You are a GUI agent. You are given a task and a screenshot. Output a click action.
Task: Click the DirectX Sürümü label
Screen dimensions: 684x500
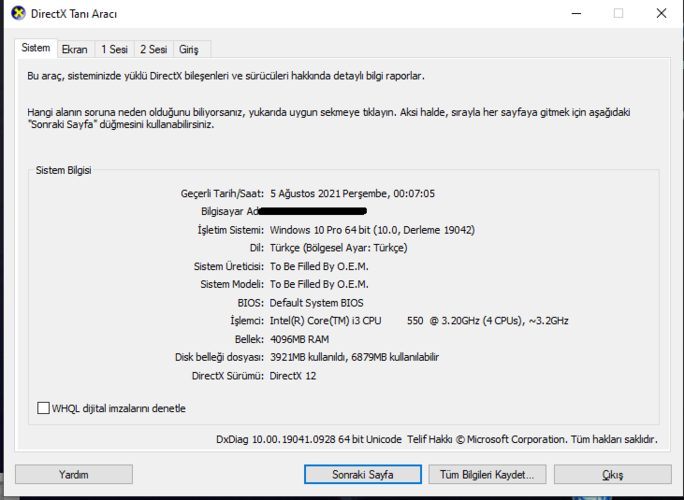[x=228, y=376]
